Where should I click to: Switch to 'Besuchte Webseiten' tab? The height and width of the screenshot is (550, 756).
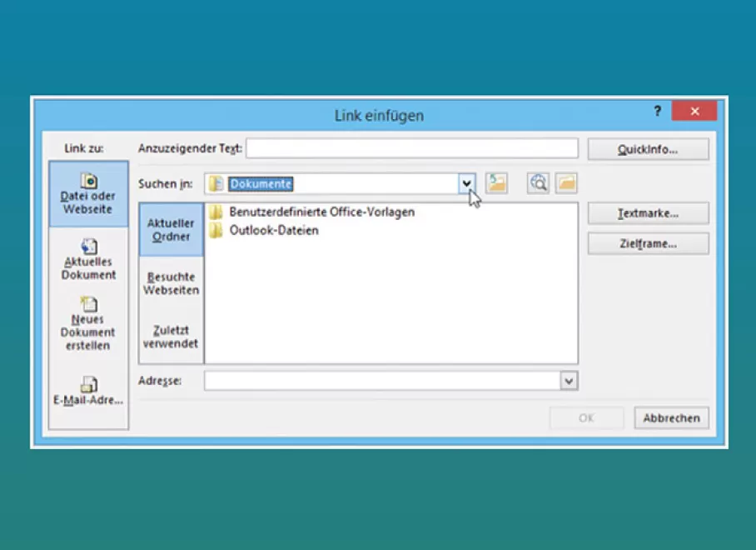point(171,283)
